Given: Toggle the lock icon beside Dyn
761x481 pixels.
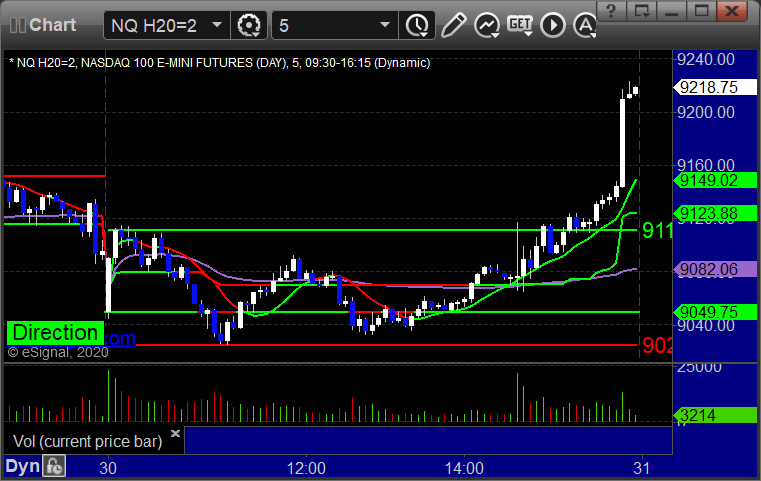Looking at the screenshot, I should coord(54,466).
